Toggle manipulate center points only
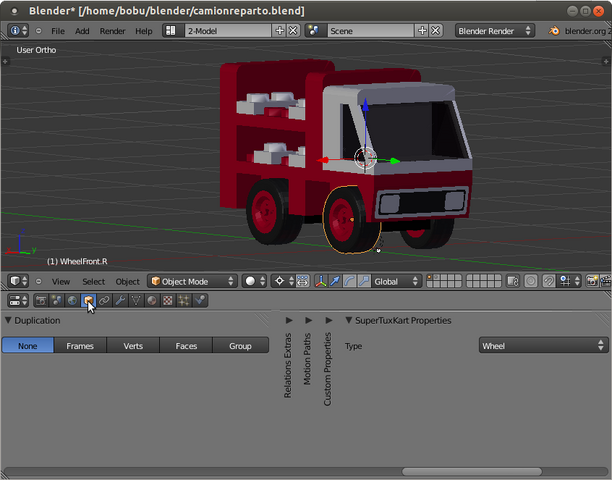Image resolution: width=612 pixels, height=480 pixels. [303, 281]
